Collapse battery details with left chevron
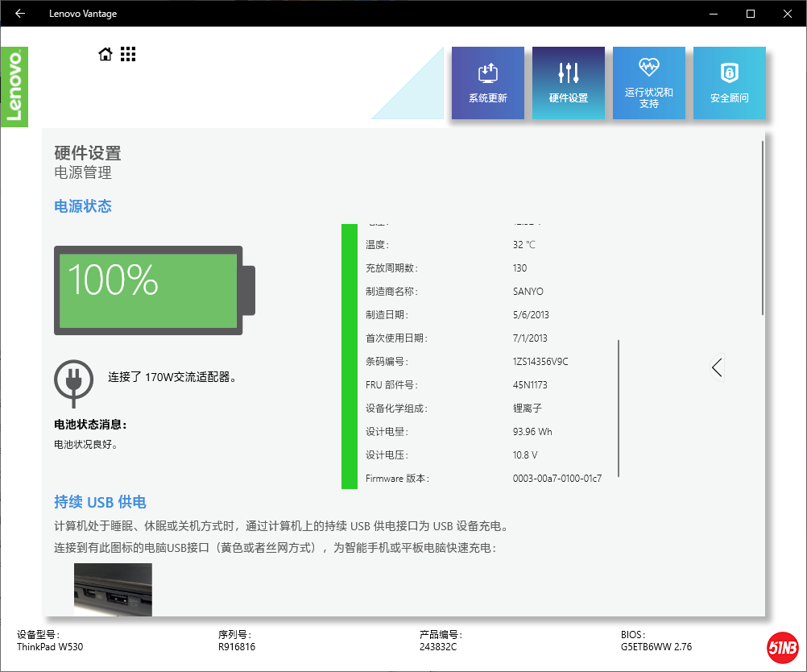807x672 pixels. point(717,367)
